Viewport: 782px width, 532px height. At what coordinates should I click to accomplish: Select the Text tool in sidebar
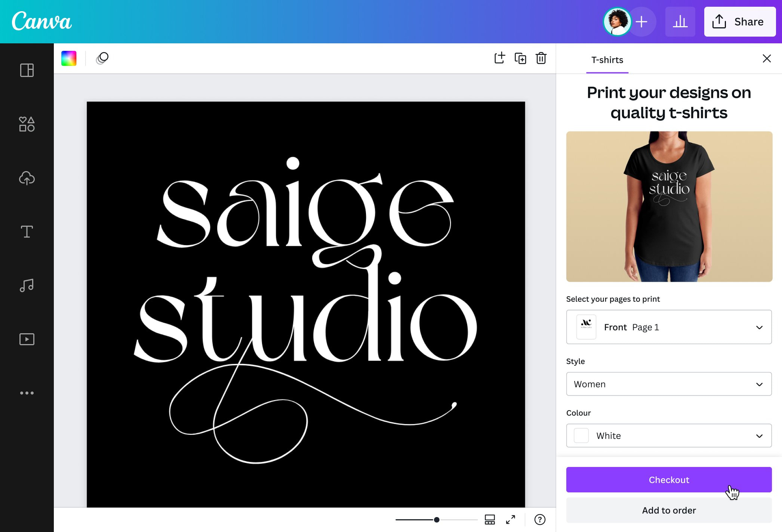click(x=27, y=232)
